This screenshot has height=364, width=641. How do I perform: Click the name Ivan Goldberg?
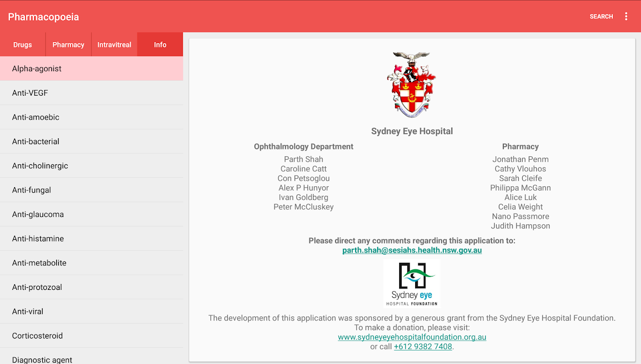[303, 197]
